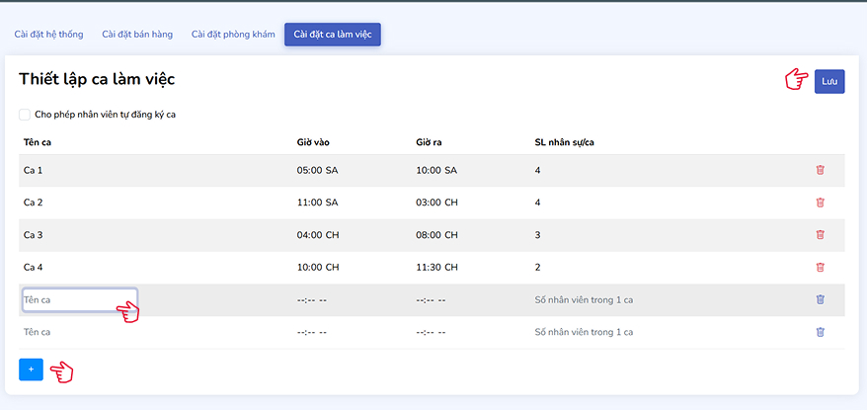The height and width of the screenshot is (411, 868).
Task: Click the last row 'Tên ca' field
Action: [x=78, y=332]
